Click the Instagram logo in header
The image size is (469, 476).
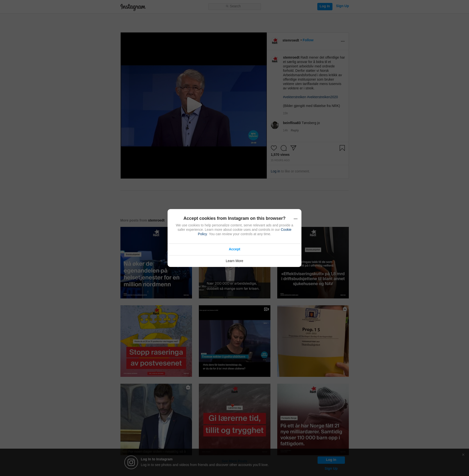pos(133,7)
